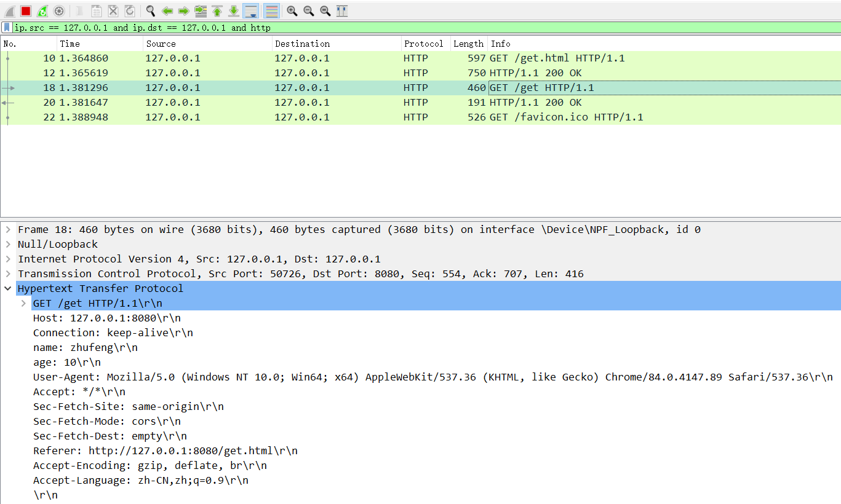Image resolution: width=841 pixels, height=504 pixels.
Task: Open capture options gear icon
Action: [x=59, y=10]
